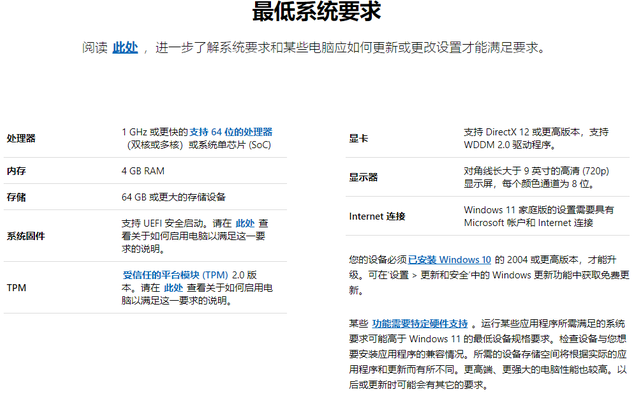
Task: Click the 720p display requirement text
Action: coord(536,177)
